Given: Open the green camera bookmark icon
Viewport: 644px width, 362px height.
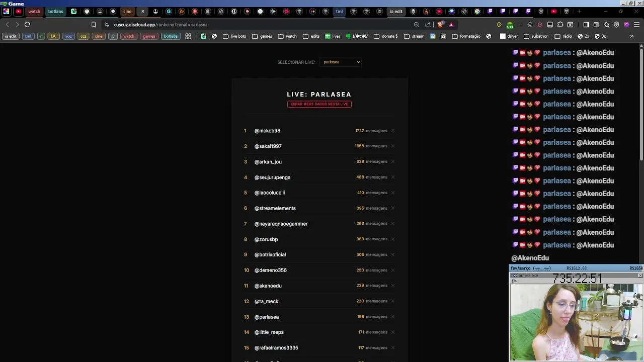Looking at the screenshot, I should (203, 36).
